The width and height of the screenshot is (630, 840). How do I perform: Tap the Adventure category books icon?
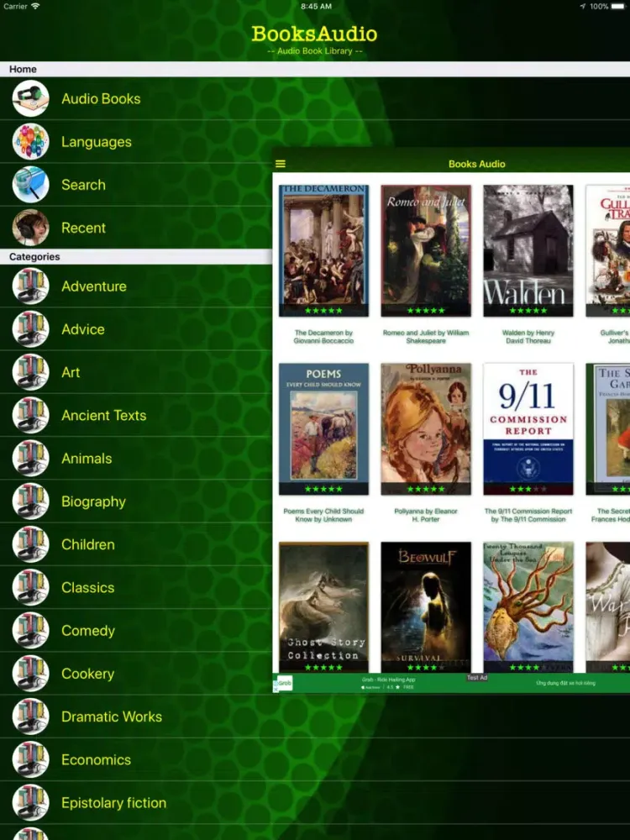[x=31, y=286]
